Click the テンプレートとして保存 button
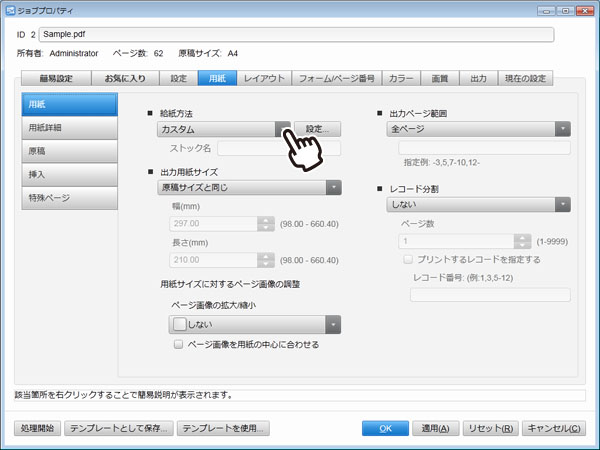Viewport: 600px width, 450px height. click(x=117, y=428)
